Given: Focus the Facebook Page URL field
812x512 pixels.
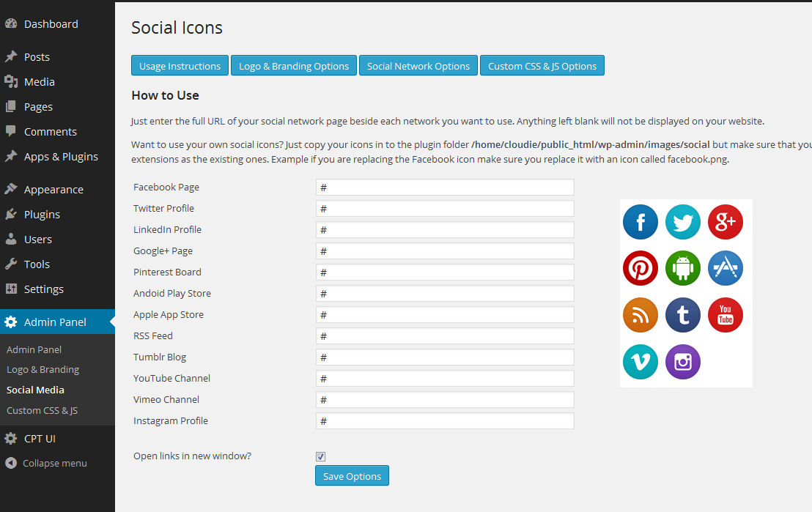Looking at the screenshot, I should click(445, 188).
